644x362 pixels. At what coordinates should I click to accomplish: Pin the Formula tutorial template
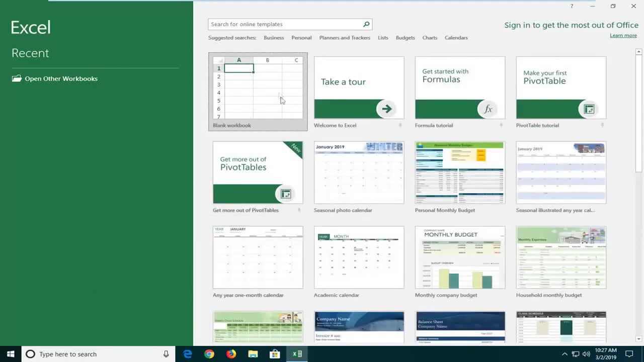502,125
